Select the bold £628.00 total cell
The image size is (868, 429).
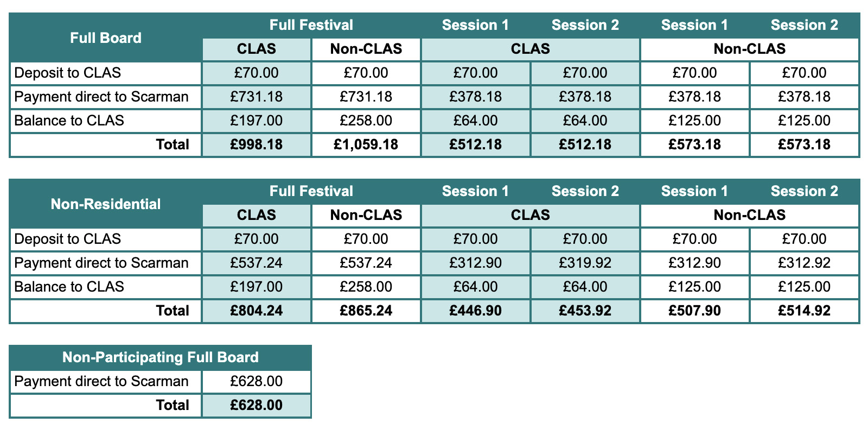click(257, 405)
